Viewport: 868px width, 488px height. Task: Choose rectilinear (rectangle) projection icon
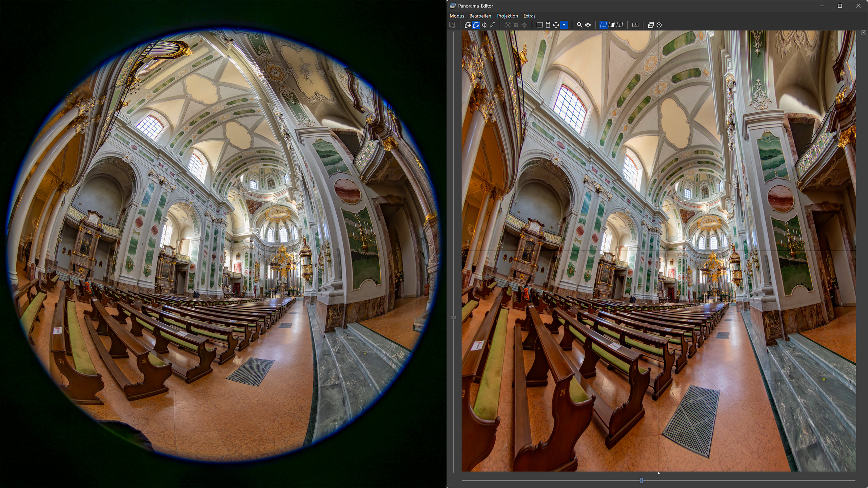pos(539,25)
